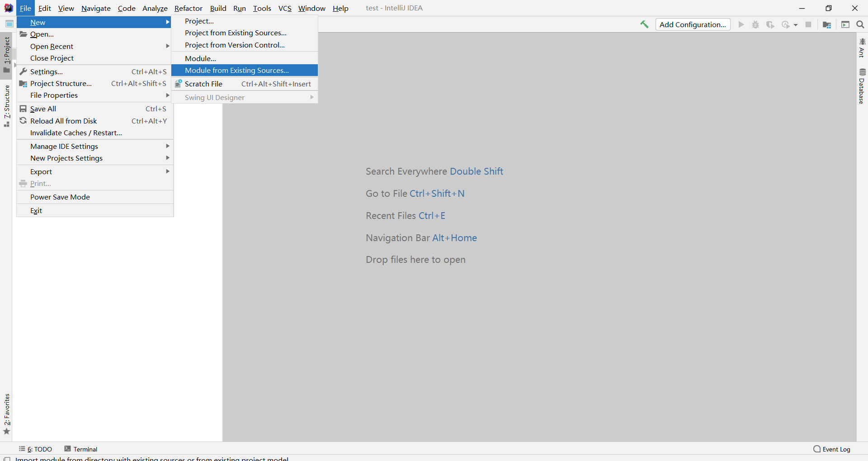The height and width of the screenshot is (461, 868).
Task: Open Settings... from File menu
Action: 95,71
